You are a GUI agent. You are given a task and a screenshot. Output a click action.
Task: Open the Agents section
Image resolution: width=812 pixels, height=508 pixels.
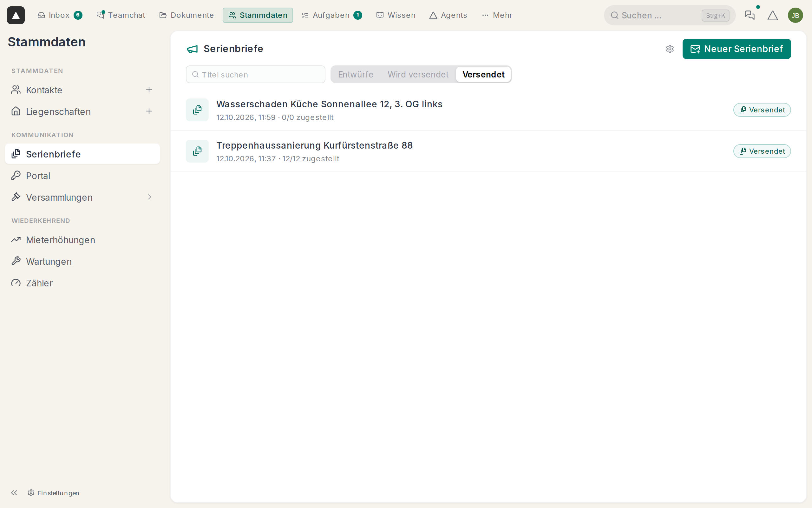click(448, 15)
